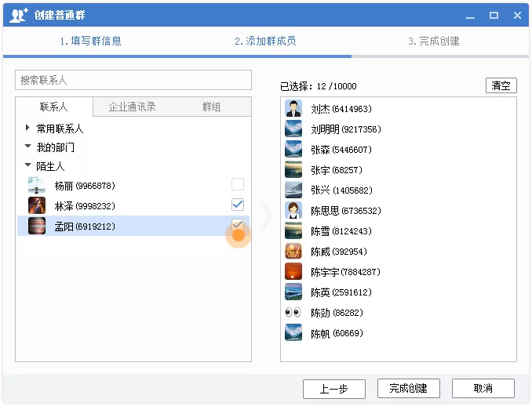Collapse the 陌生人 group

click(27, 165)
